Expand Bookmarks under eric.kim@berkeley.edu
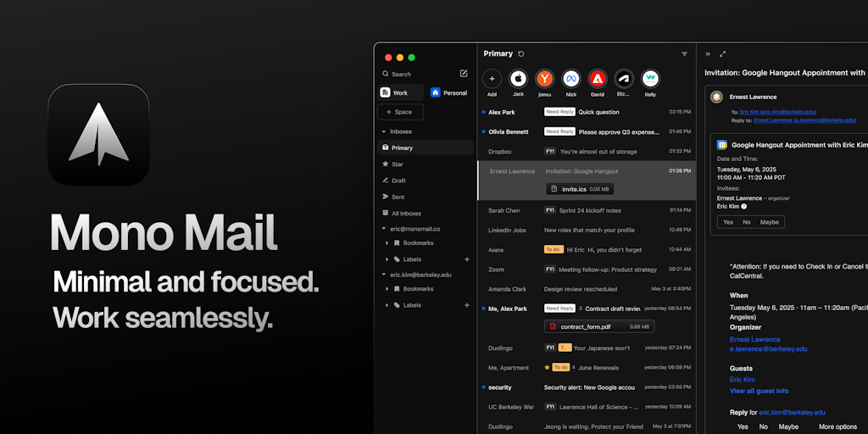Viewport: 868px width, 434px height. (387, 289)
